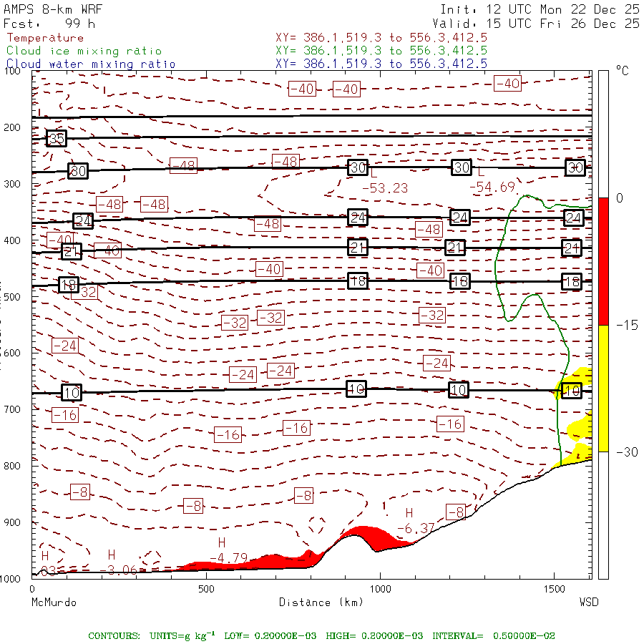Click the "1000" x-axis distance tick label
Viewport: 644px width, 644px height.
click(381, 589)
